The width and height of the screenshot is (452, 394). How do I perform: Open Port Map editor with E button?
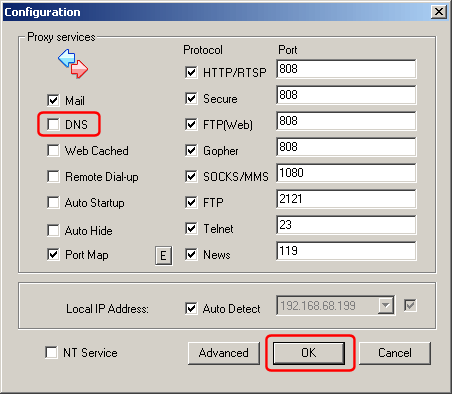(x=164, y=256)
